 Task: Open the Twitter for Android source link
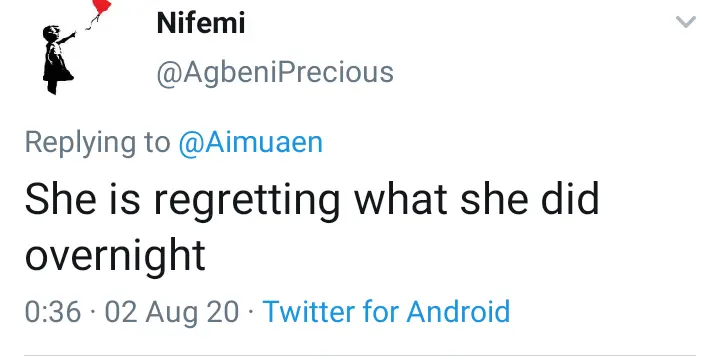tap(386, 311)
